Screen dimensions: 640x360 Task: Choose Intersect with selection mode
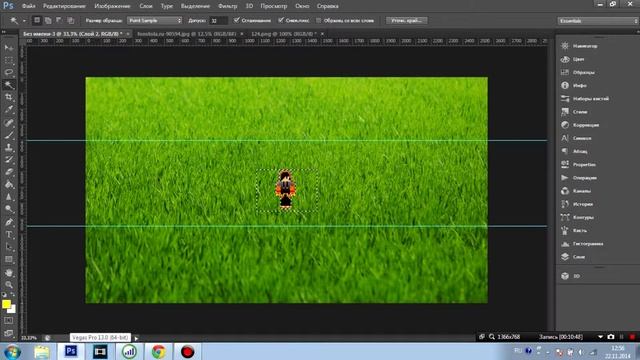tap(71, 20)
